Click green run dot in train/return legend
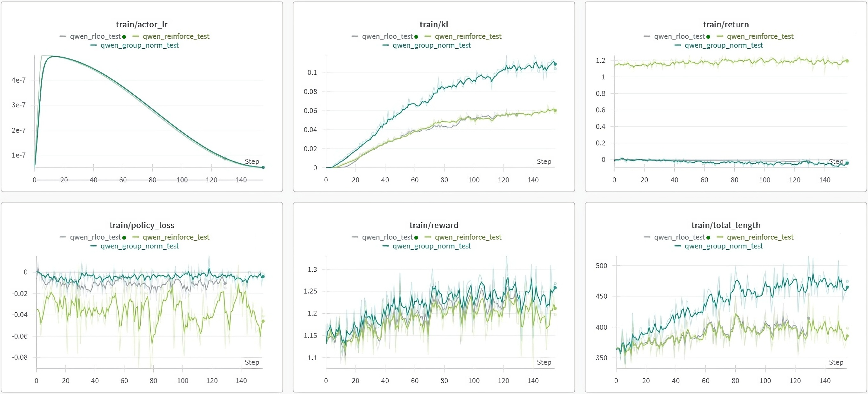Viewport: 868px width, 394px height. pyautogui.click(x=708, y=37)
